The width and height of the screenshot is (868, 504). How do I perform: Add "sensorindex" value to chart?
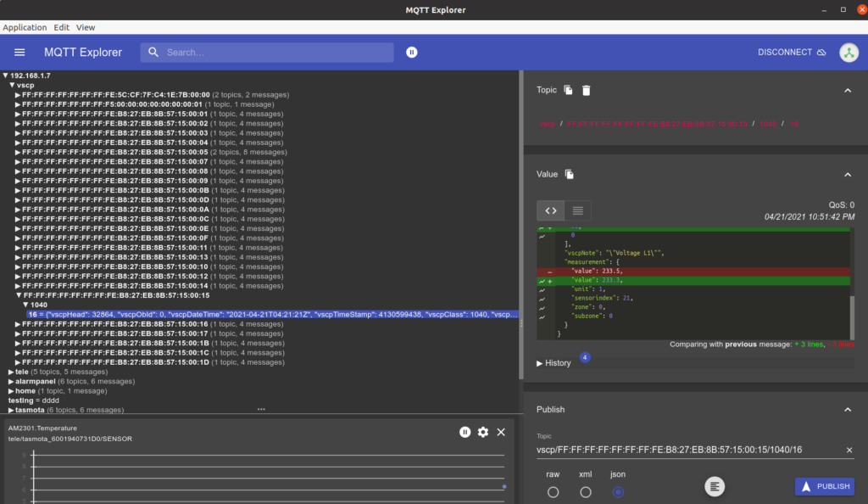point(542,299)
